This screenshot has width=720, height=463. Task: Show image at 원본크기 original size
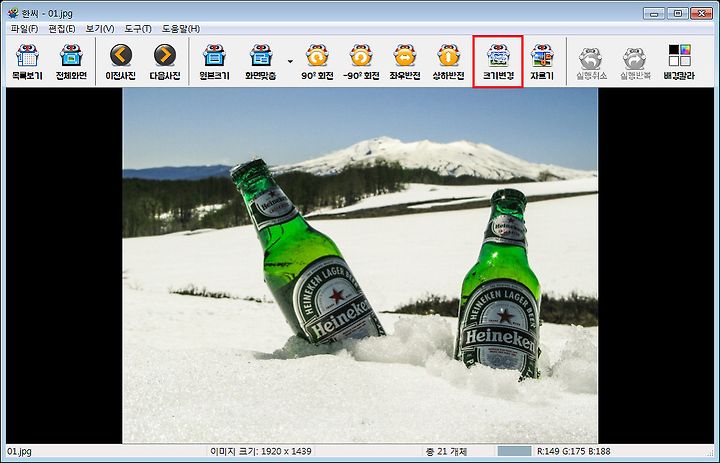[x=214, y=62]
